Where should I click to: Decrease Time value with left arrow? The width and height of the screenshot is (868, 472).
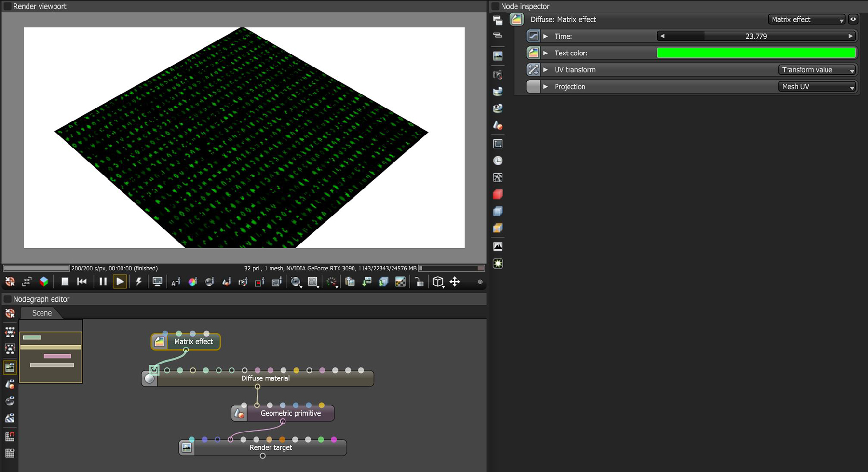[x=662, y=36]
